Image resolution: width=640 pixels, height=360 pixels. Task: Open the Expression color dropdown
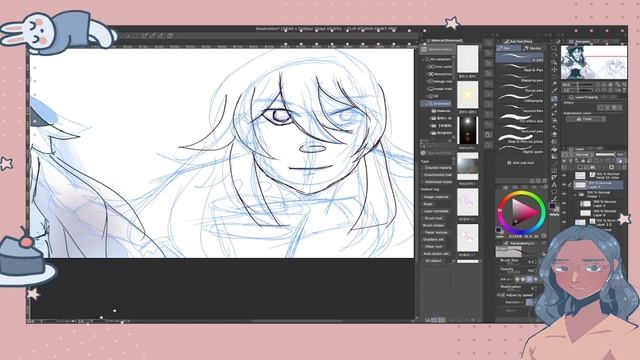585,119
